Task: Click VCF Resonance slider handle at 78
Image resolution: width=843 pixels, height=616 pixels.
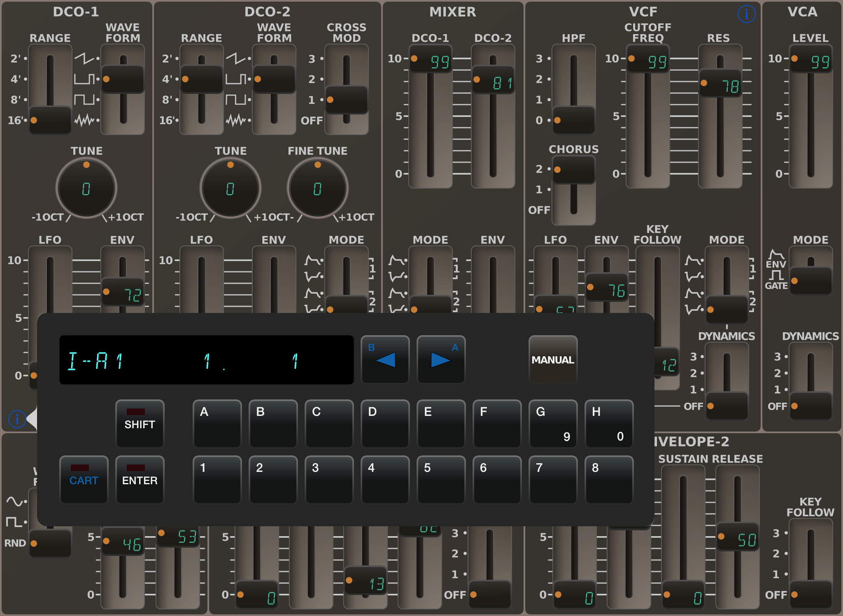Action: [x=720, y=84]
